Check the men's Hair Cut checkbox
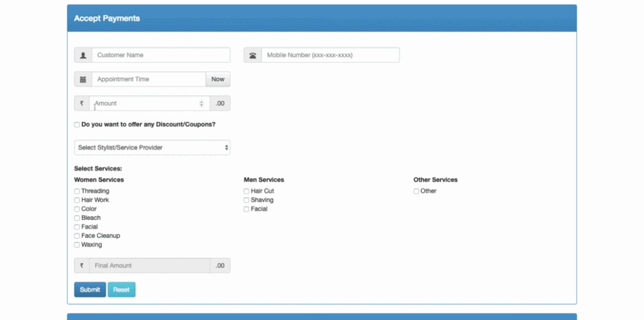 click(247, 191)
